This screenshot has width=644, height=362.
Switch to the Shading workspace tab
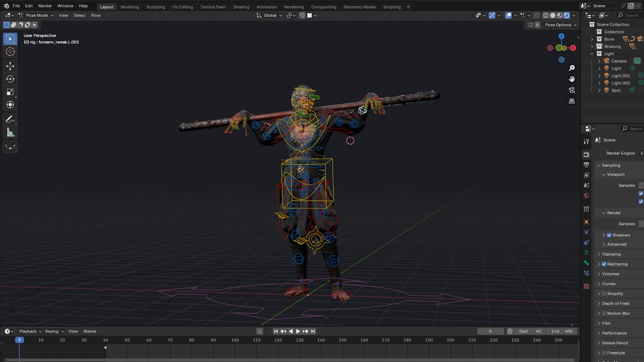[x=241, y=7]
